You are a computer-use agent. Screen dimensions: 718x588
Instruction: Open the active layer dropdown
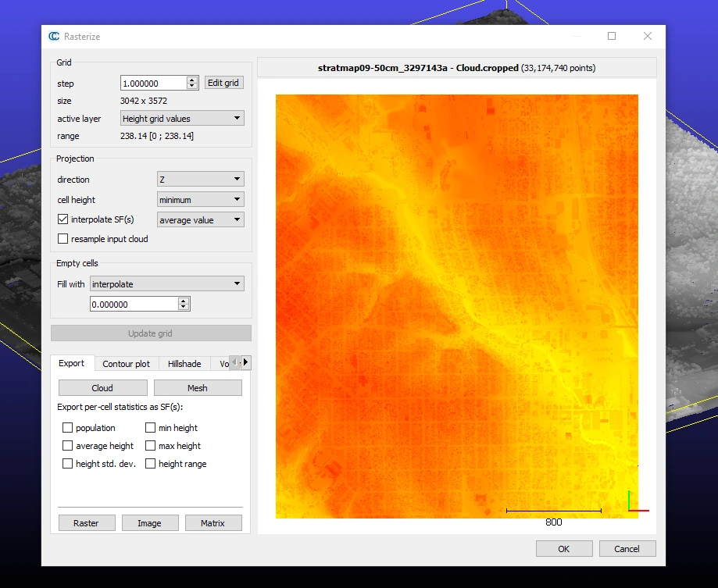pyautogui.click(x=182, y=119)
